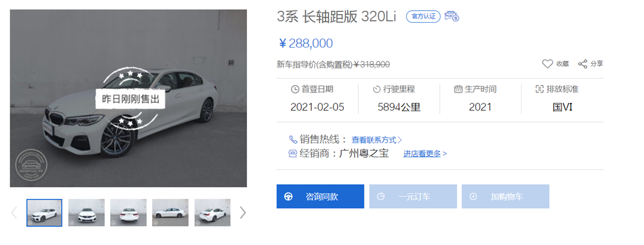Click the phone icon for sales hotline
The image size is (644, 245).
pyautogui.click(x=293, y=139)
